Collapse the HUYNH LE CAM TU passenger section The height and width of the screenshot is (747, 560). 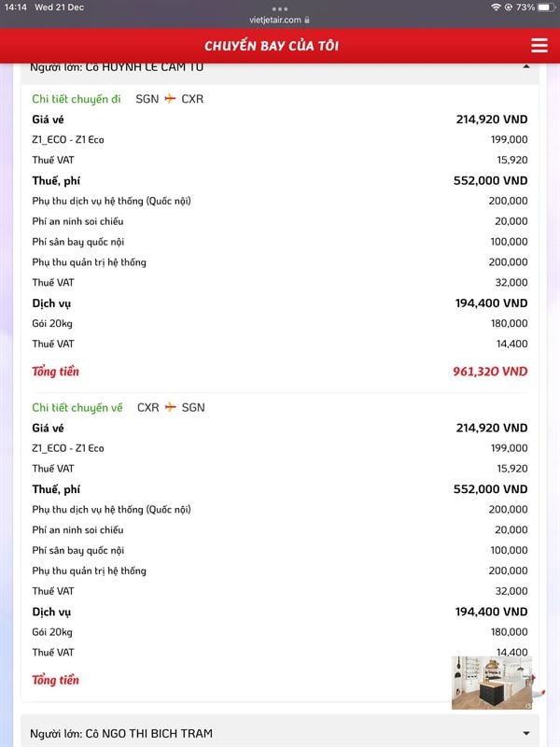[x=526, y=67]
